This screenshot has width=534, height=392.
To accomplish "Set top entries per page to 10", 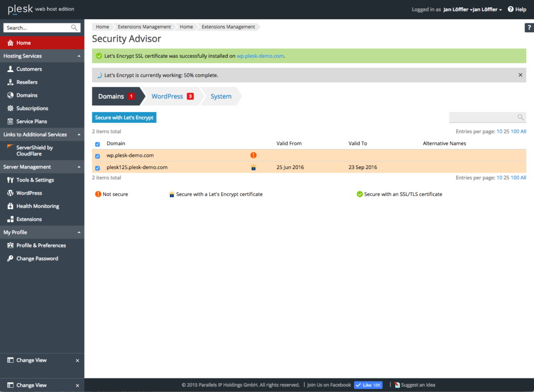I will (x=499, y=131).
